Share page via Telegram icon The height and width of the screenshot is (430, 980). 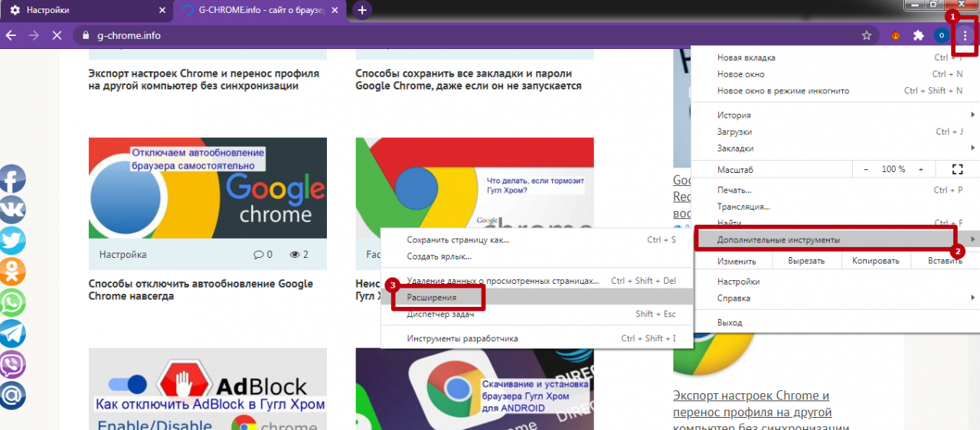click(x=11, y=334)
